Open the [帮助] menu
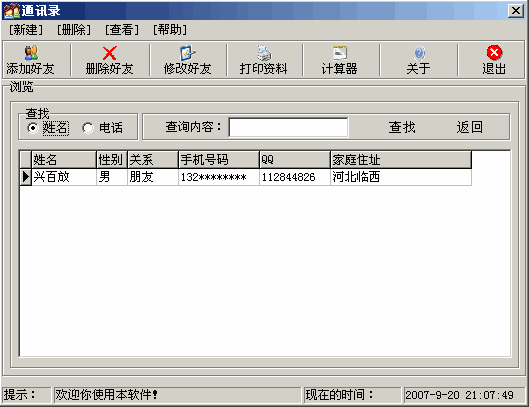Image resolution: width=529 pixels, height=407 pixels. tap(170, 30)
